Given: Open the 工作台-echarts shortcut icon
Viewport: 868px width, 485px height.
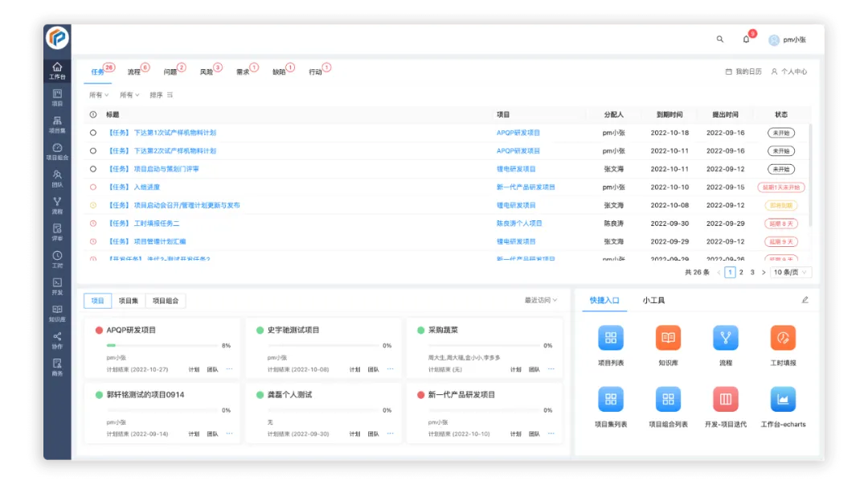Looking at the screenshot, I should (783, 399).
